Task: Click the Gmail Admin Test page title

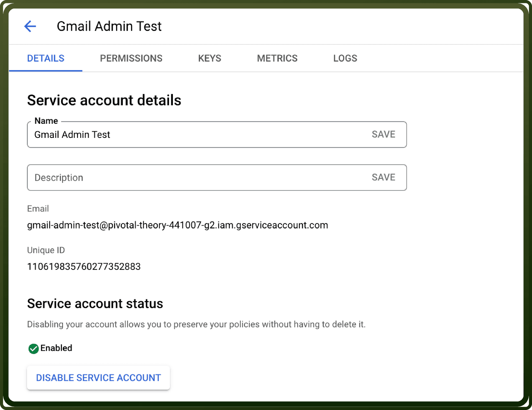Action: click(109, 26)
